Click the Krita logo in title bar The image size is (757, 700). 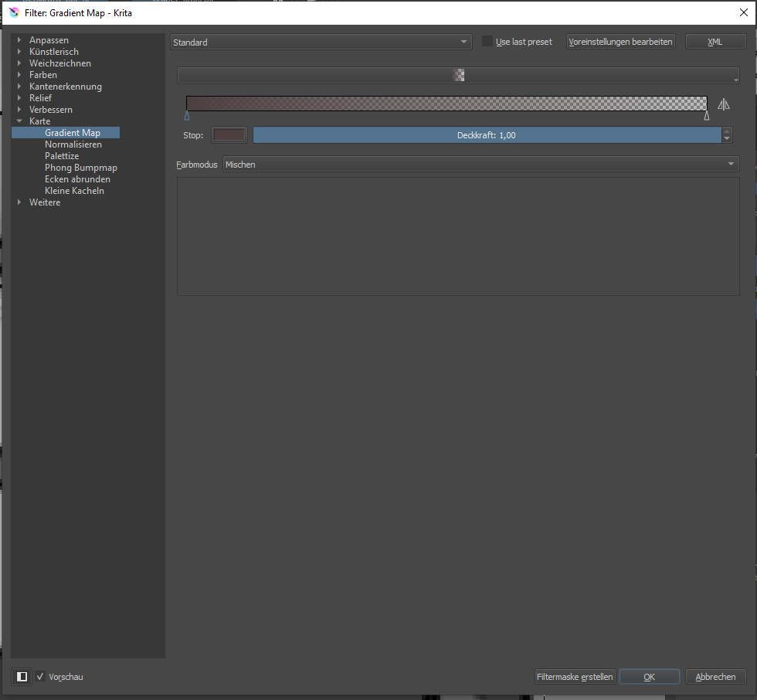click(x=14, y=12)
